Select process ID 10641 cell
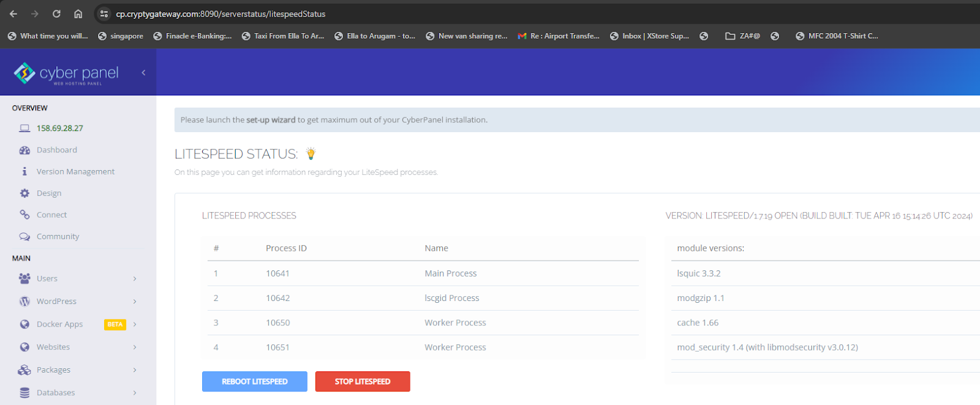Image resolution: width=980 pixels, height=405 pixels. 277,273
